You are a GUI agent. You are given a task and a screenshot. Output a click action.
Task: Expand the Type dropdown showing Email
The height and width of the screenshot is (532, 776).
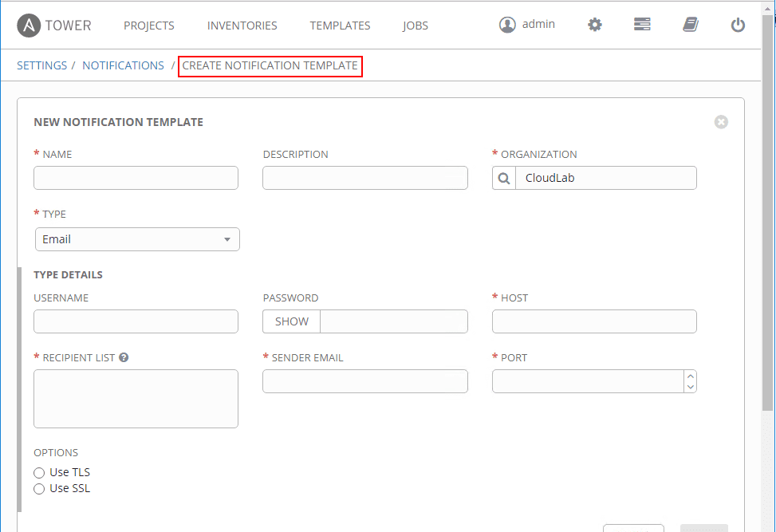[137, 239]
